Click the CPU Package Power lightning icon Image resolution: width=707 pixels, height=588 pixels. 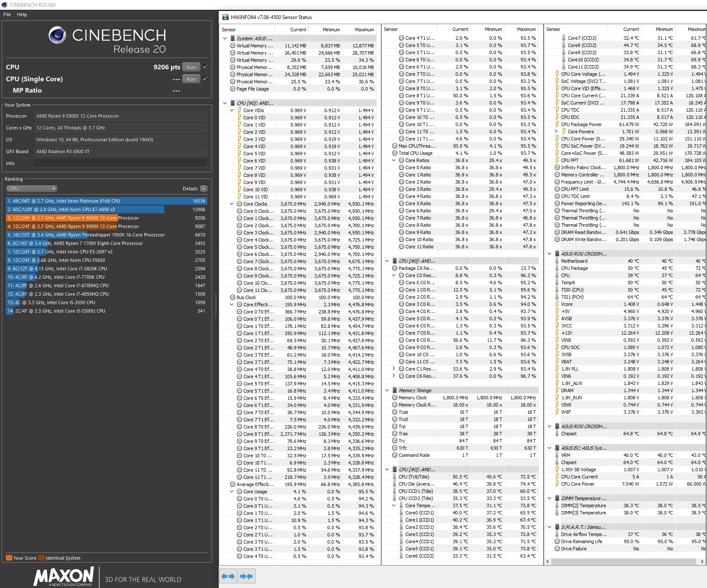point(557,124)
